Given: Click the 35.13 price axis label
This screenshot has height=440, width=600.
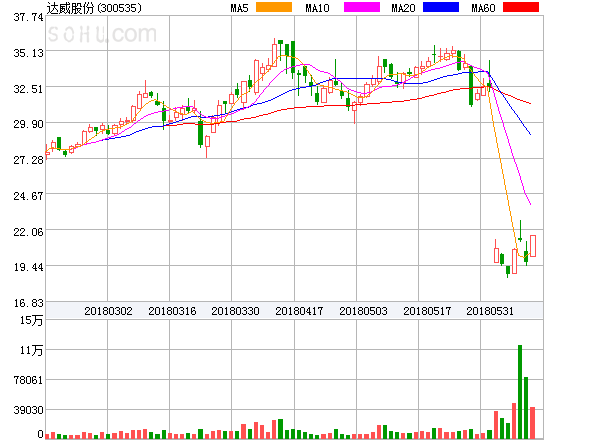Looking at the screenshot, I should pos(28,53).
